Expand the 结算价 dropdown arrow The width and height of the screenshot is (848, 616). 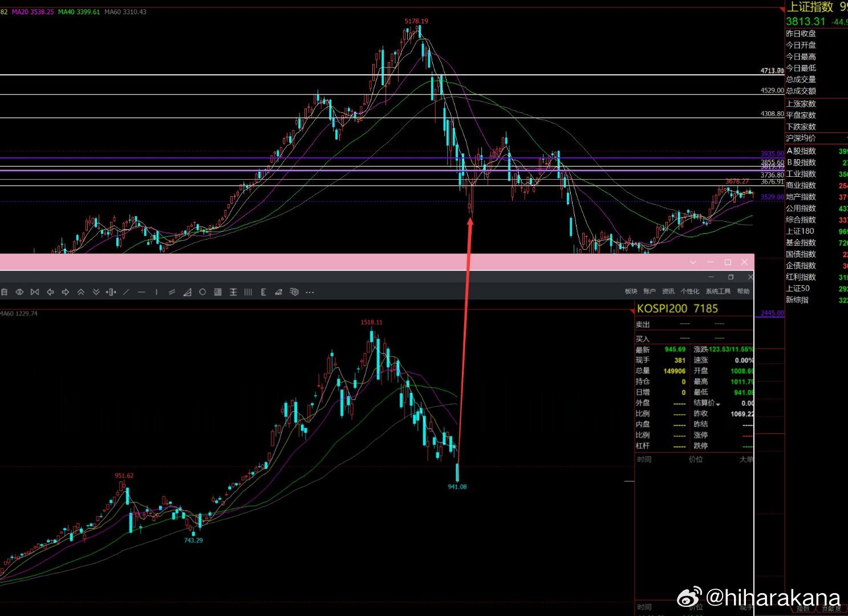coord(718,404)
